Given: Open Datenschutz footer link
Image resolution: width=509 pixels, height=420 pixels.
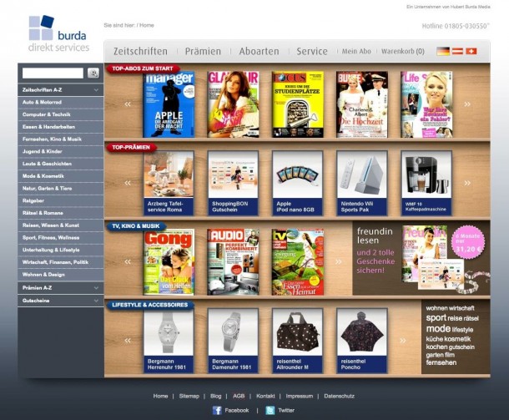Looking at the screenshot, I should [x=340, y=397].
